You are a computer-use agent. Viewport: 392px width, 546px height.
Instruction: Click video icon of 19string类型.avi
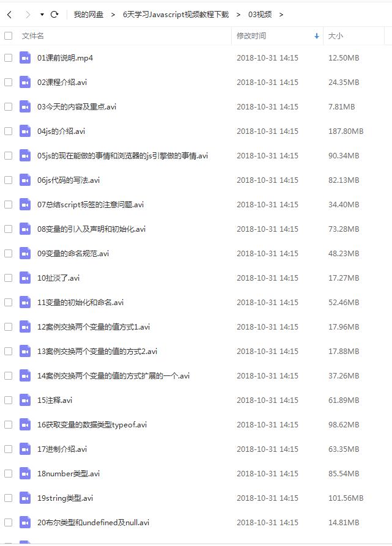click(25, 498)
